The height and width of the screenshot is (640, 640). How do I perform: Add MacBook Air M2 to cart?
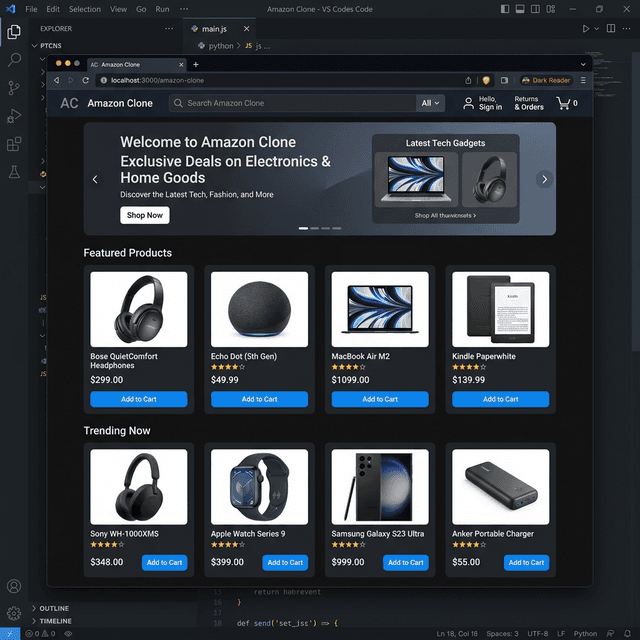[380, 399]
